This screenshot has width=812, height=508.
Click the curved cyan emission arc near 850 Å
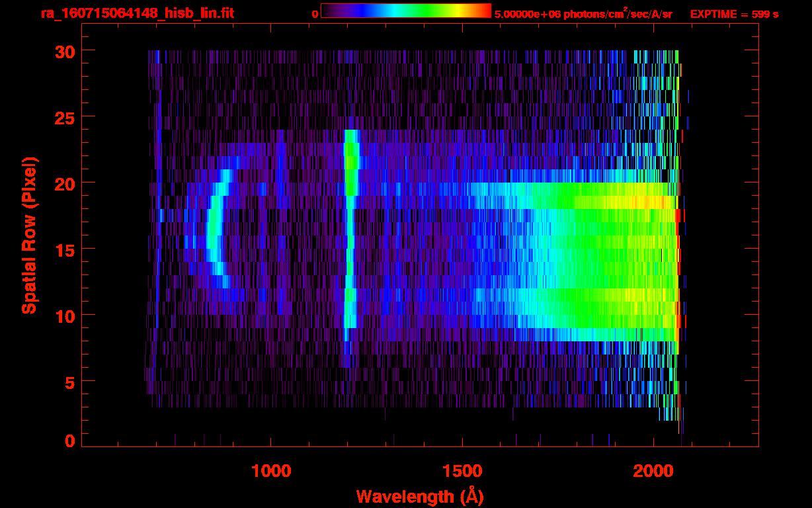(216, 229)
